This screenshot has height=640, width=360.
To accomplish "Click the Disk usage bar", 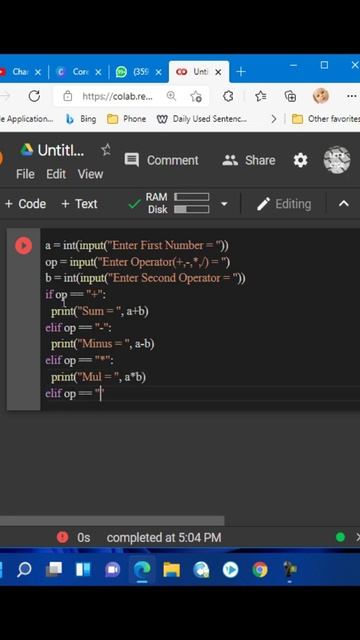I will pyautogui.click(x=192, y=209).
